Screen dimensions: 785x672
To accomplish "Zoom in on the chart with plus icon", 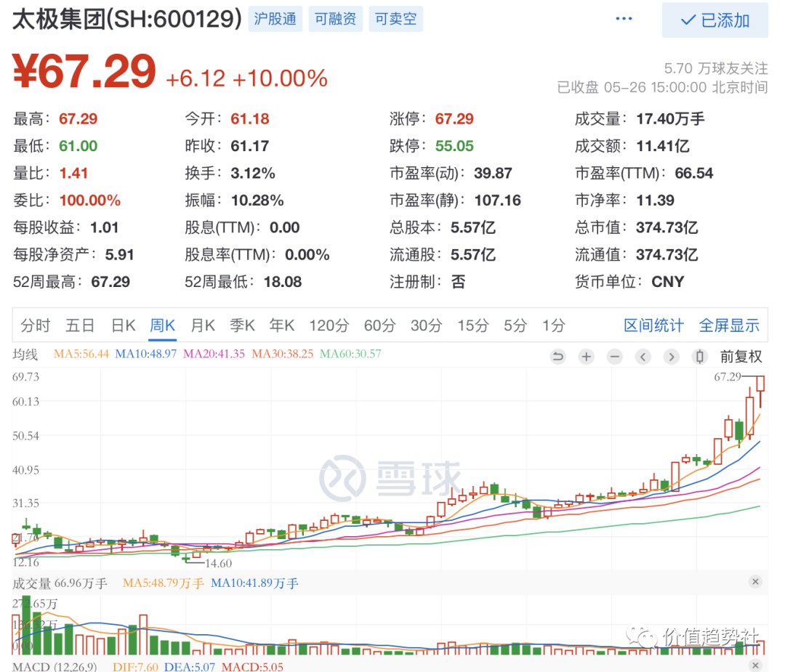I will pos(587,357).
